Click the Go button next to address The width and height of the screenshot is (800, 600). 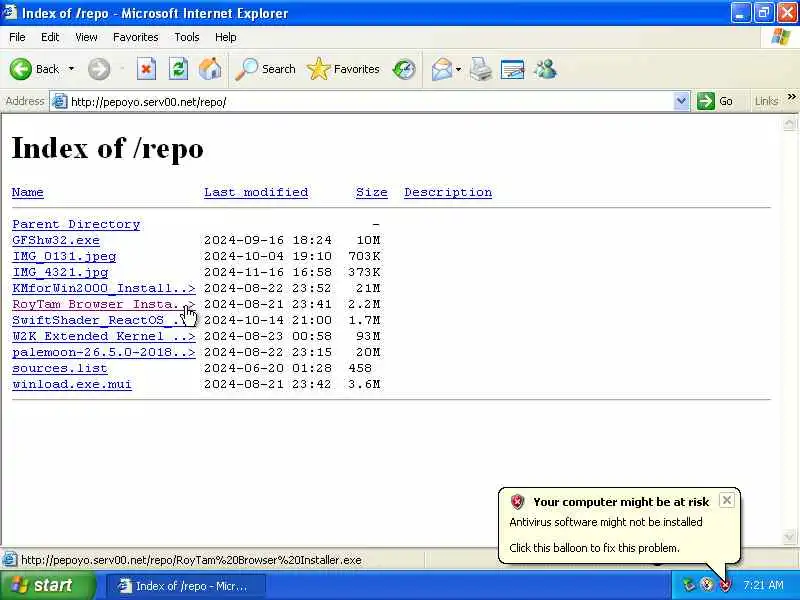pos(715,101)
